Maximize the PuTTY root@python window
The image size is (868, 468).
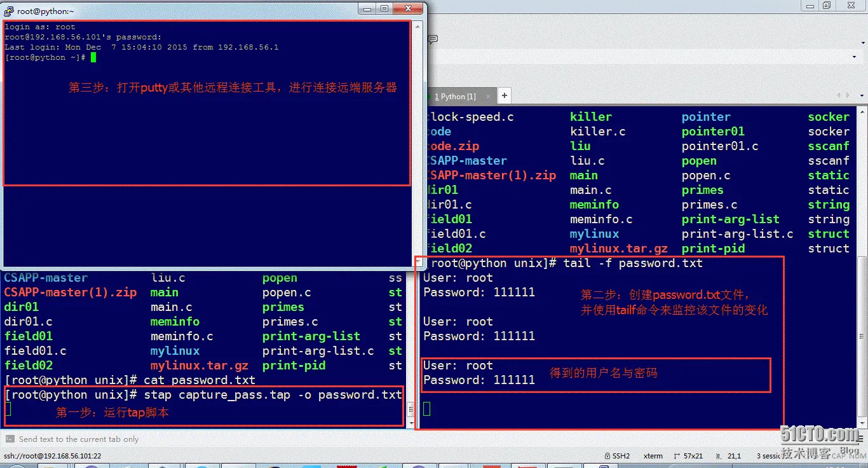tap(385, 8)
